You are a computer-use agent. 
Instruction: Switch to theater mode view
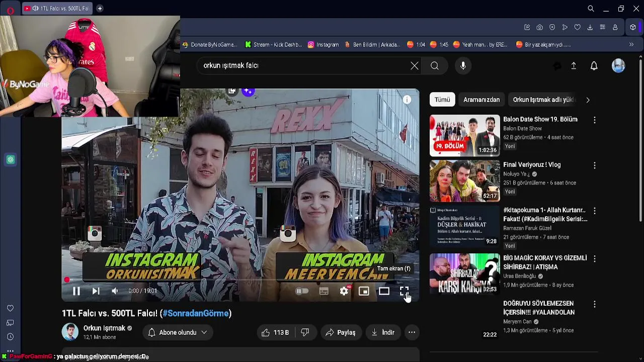click(x=384, y=291)
